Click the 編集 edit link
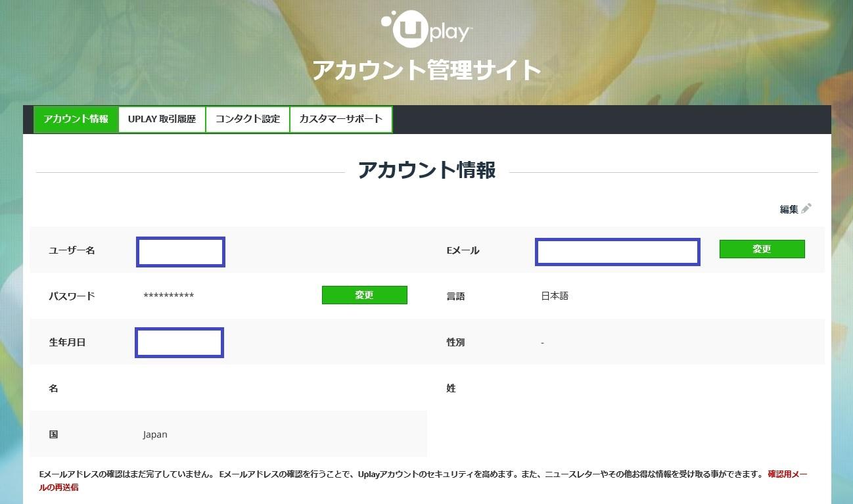 pos(789,210)
